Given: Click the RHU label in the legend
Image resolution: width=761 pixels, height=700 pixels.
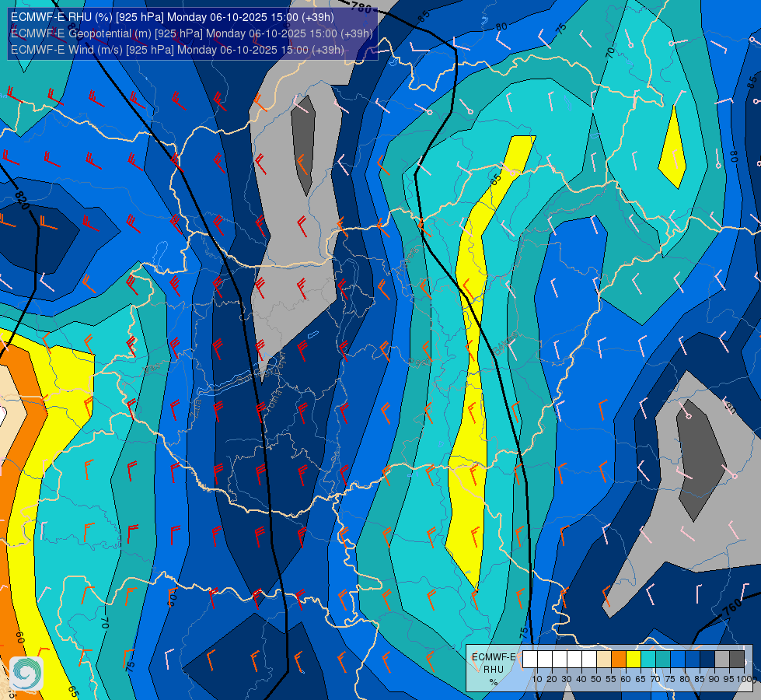Looking at the screenshot, I should pos(494,670).
